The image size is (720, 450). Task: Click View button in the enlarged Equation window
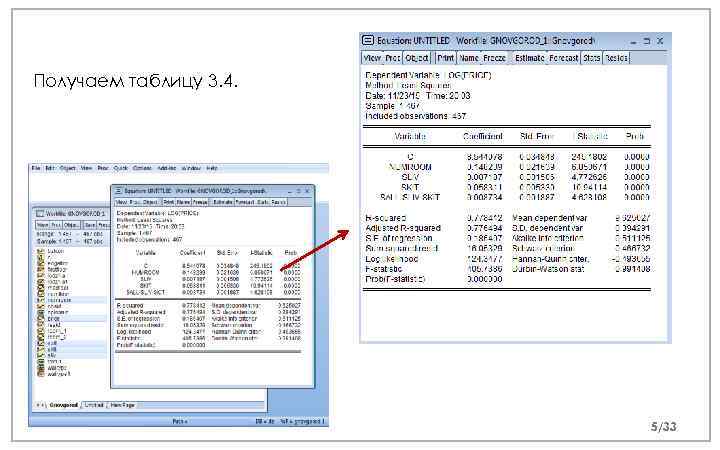click(x=372, y=58)
